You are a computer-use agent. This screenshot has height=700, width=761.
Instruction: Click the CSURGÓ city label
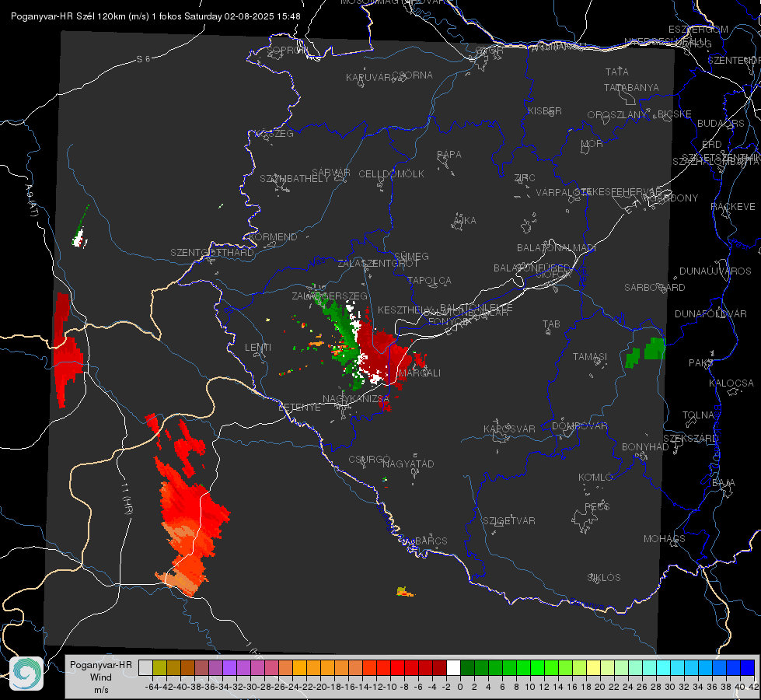tap(369, 460)
